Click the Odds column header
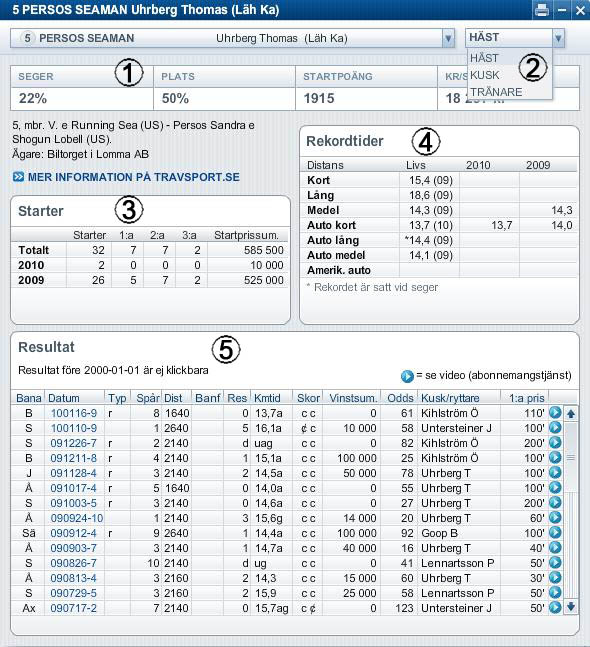The height and width of the screenshot is (647, 590). 400,398
